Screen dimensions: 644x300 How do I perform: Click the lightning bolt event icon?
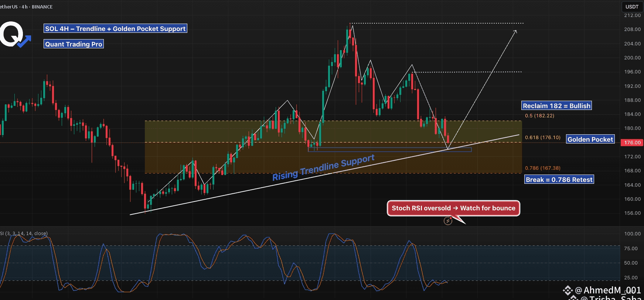pos(448,221)
